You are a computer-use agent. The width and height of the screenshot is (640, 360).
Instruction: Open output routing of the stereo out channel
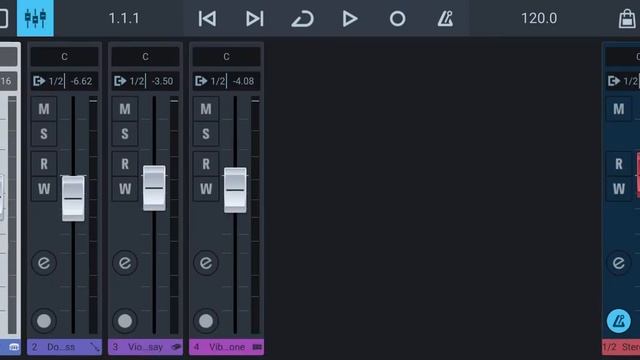(622, 81)
